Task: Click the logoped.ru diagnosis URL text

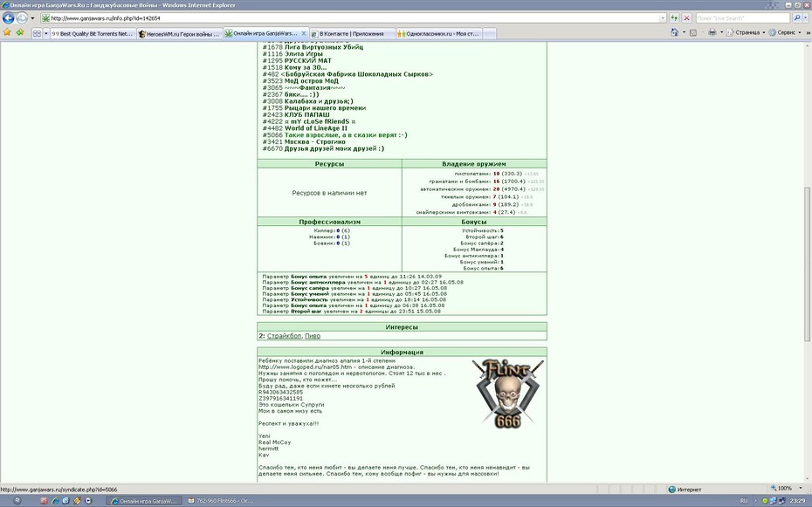Action: (305, 367)
